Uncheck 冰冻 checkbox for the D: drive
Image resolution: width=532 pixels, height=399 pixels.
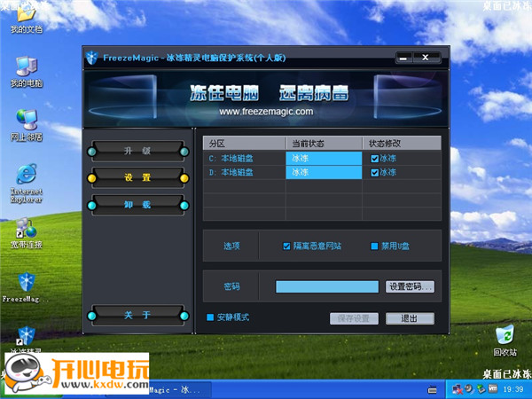pyautogui.click(x=374, y=172)
